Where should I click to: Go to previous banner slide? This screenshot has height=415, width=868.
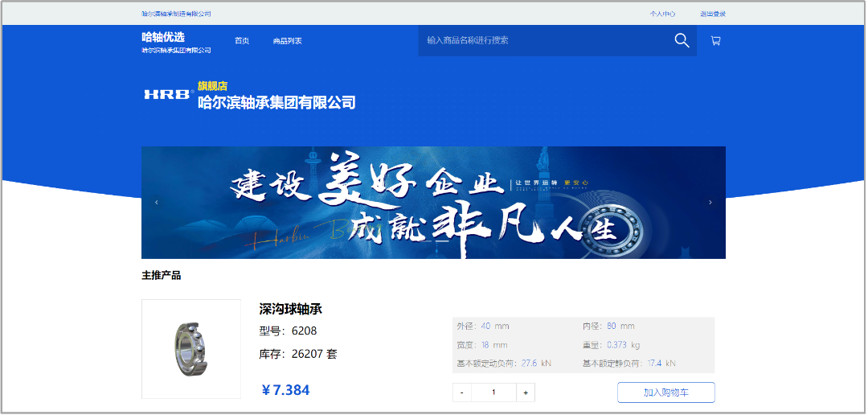click(x=157, y=202)
